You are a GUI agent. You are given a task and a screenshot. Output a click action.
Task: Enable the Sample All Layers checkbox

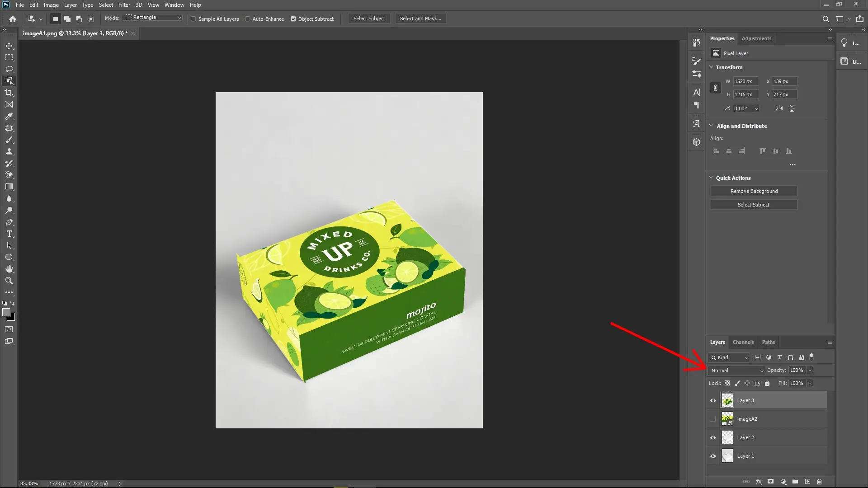(193, 19)
